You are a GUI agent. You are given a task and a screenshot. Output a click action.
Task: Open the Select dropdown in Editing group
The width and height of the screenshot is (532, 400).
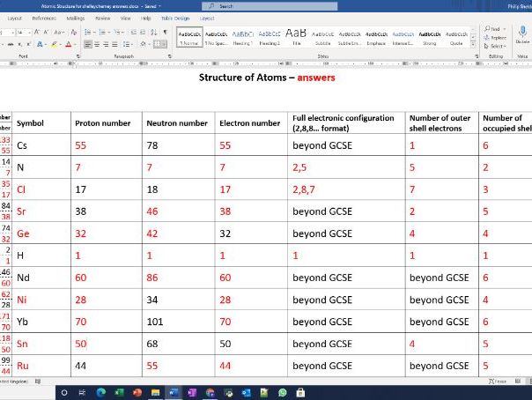pyautogui.click(x=495, y=45)
